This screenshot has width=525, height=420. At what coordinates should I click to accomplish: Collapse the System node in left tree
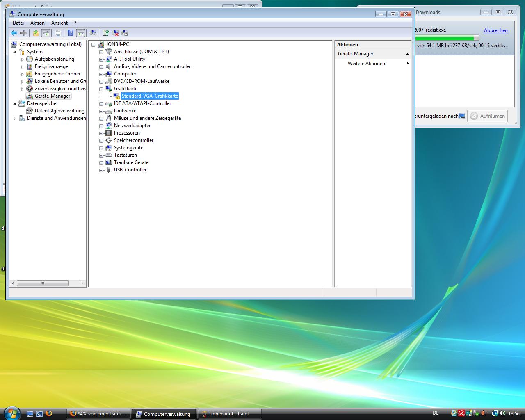(15, 52)
